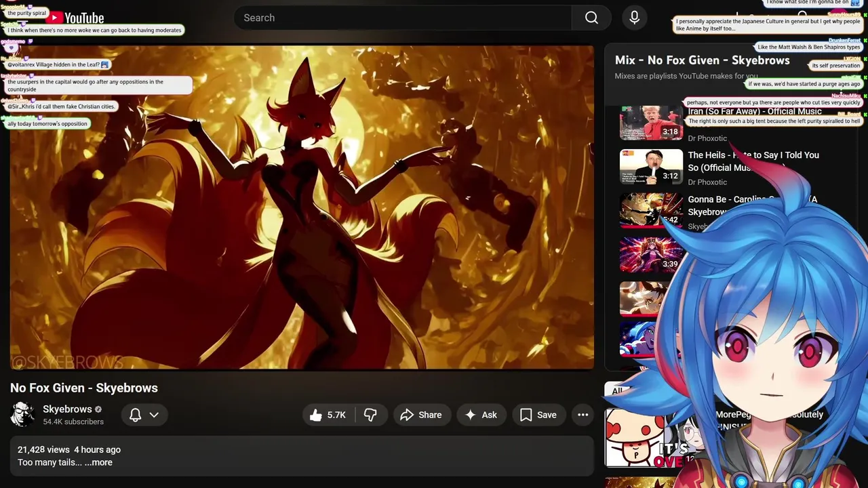
Task: Save video to a playlist
Action: click(538, 415)
